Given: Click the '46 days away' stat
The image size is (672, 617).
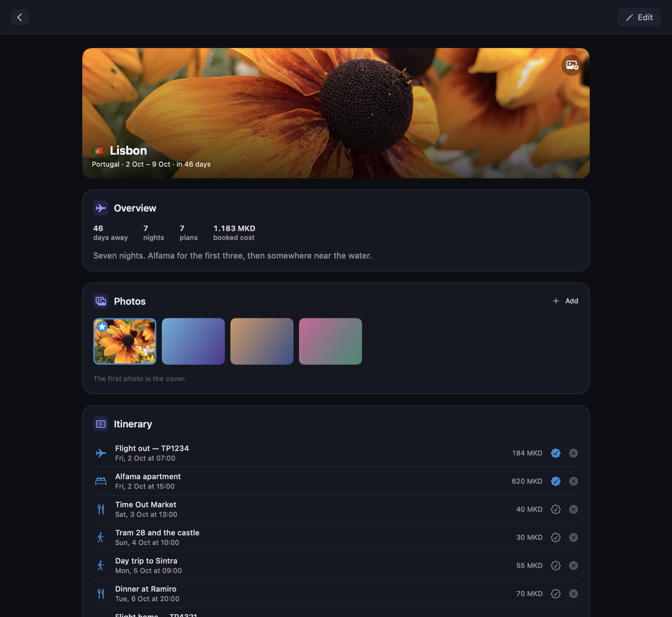Looking at the screenshot, I should (111, 233).
